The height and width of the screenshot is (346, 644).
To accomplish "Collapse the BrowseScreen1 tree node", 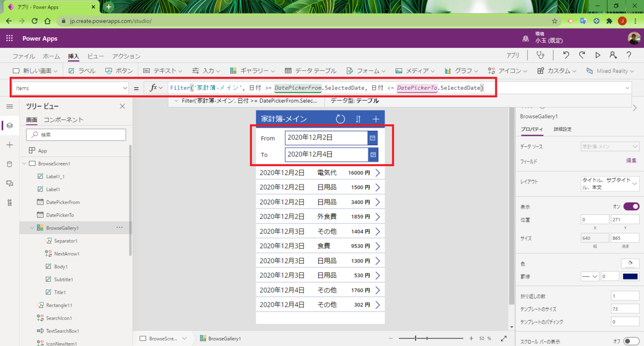I will click(x=24, y=164).
